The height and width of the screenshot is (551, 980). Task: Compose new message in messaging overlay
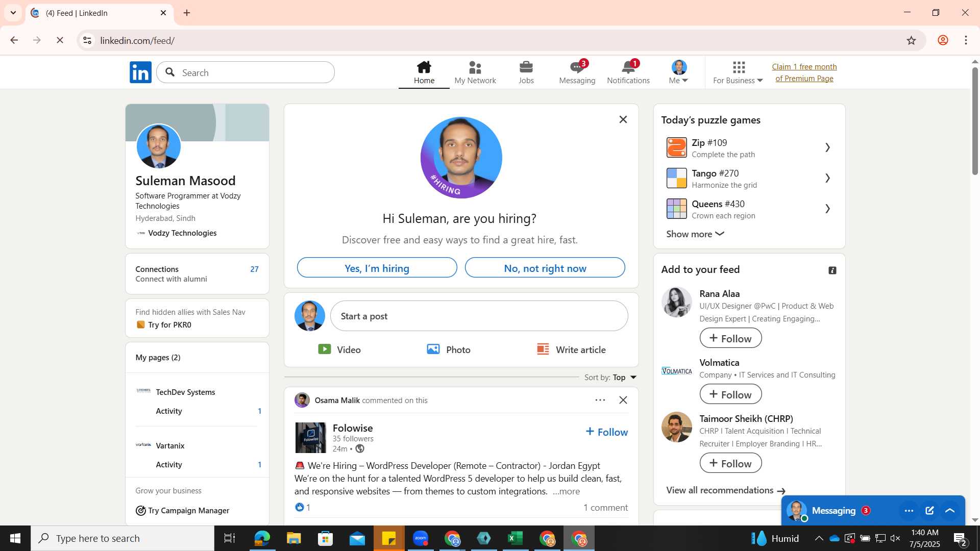(929, 511)
